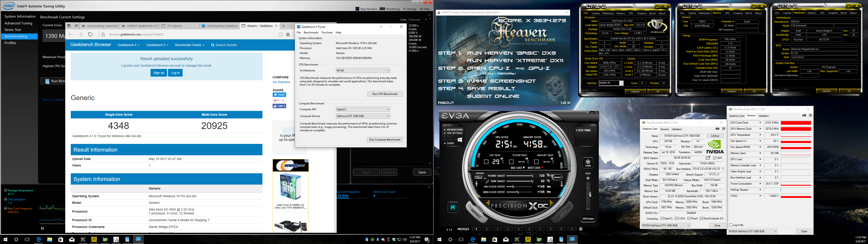
Task: Open Compute API dropdown showing OpenCL
Action: coord(363,109)
